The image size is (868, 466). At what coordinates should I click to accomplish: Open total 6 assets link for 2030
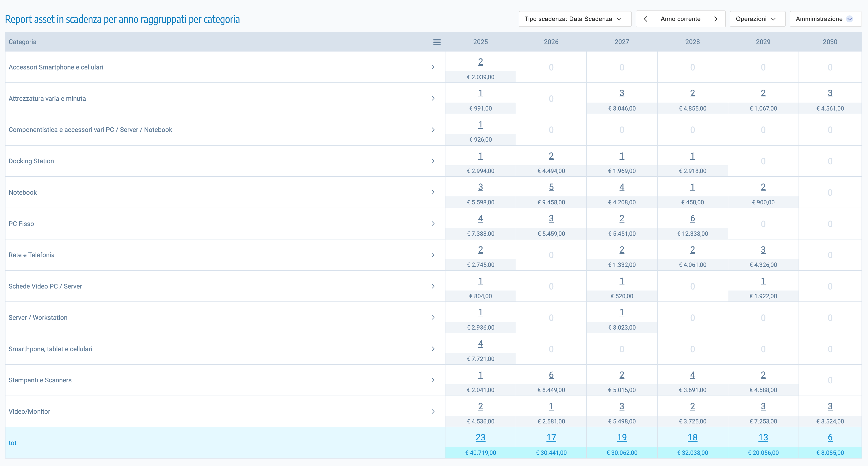830,437
